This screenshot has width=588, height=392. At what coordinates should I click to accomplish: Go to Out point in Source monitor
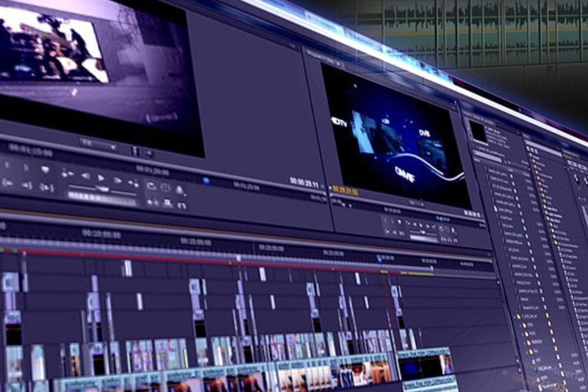click(x=26, y=185)
